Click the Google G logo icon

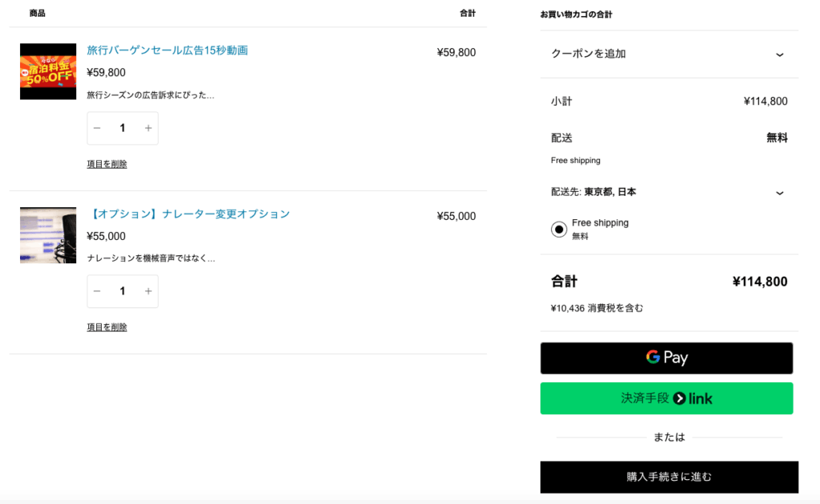tap(653, 357)
